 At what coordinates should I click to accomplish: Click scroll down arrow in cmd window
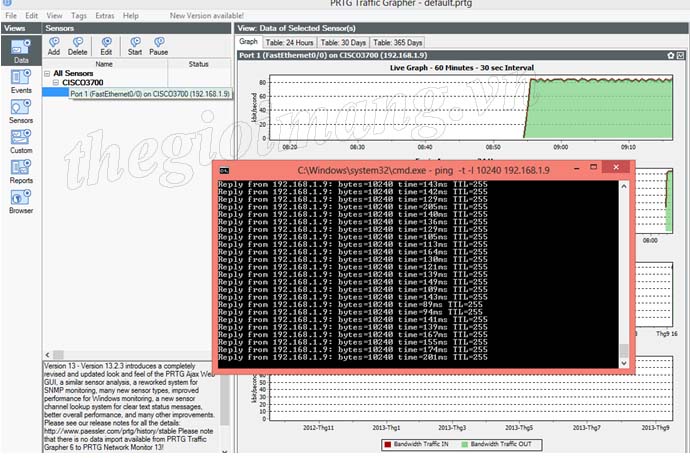(x=624, y=363)
